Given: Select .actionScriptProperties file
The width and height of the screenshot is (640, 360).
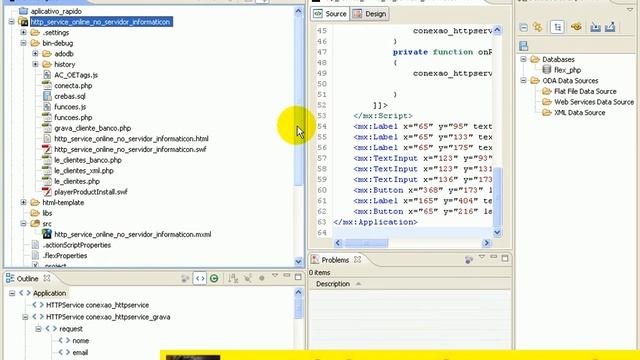Looking at the screenshot, I should pos(76,245).
